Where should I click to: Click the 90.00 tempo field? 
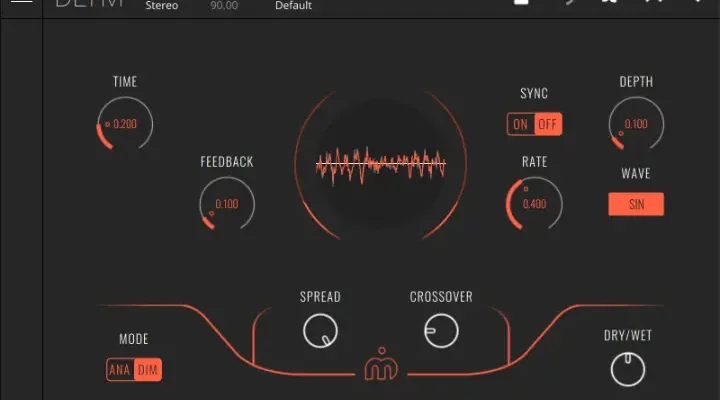tap(225, 5)
